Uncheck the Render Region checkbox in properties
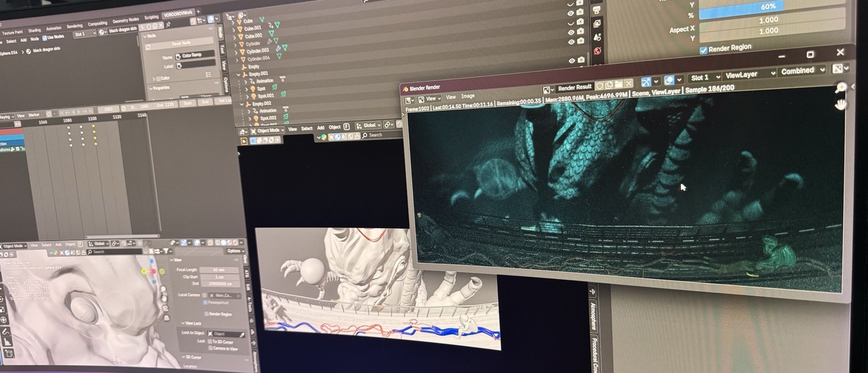The image size is (868, 373). [x=703, y=50]
